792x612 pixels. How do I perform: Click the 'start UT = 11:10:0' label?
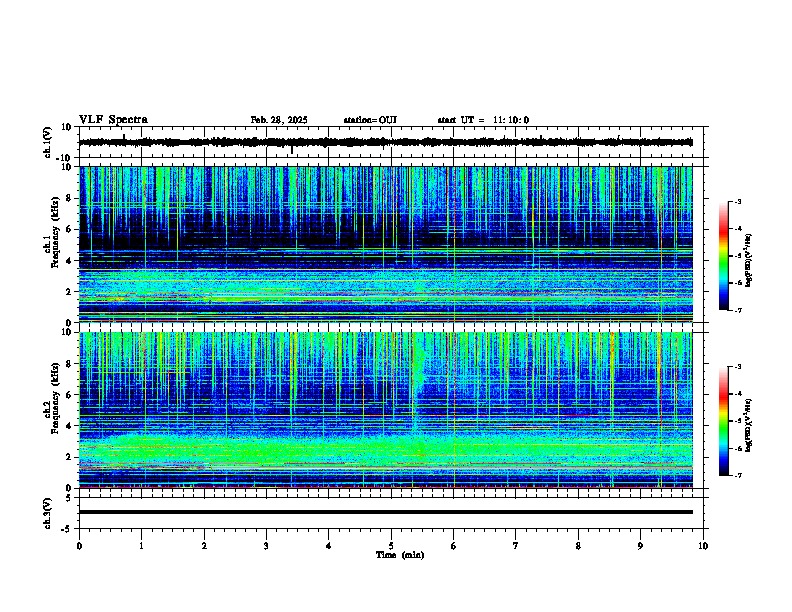click(x=483, y=120)
